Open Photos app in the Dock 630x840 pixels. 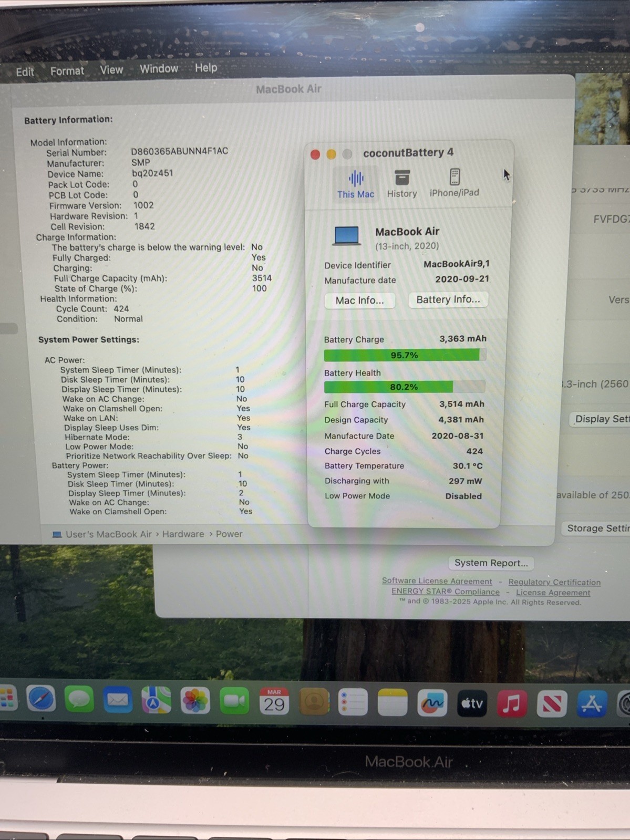tap(195, 701)
